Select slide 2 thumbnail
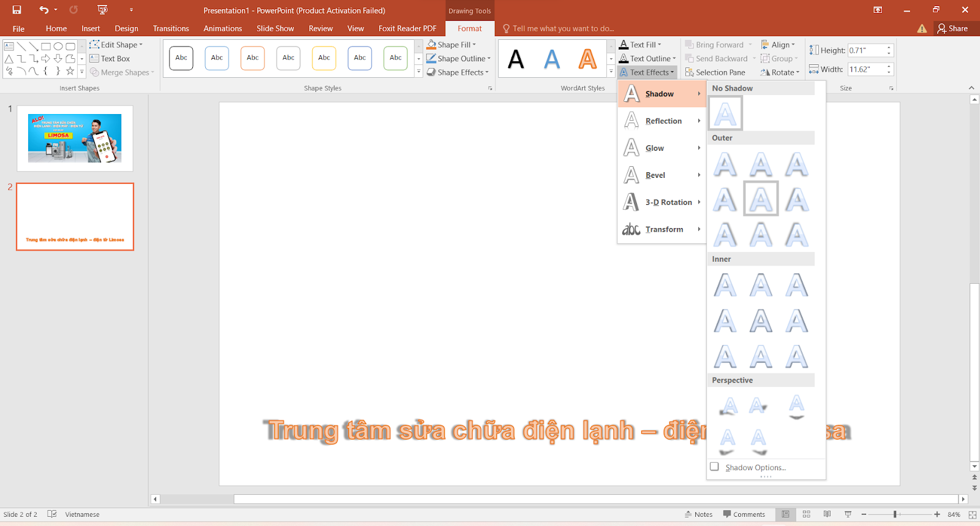 pyautogui.click(x=75, y=216)
